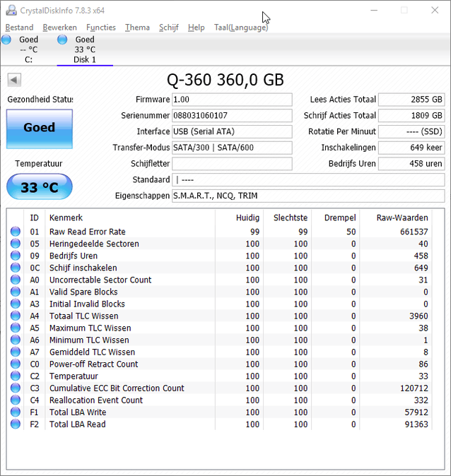Click the Eigenschappen field with S.M.A.R.T., NCQ, TRIM
Image resolution: width=451 pixels, height=476 pixels.
click(x=308, y=196)
